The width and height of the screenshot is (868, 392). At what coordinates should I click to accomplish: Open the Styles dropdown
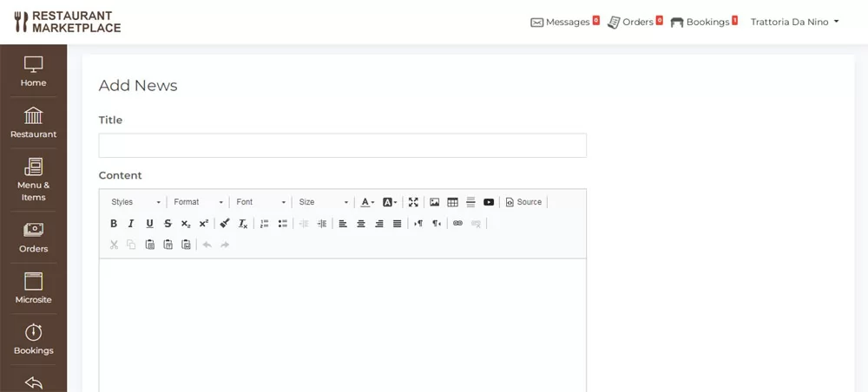tap(135, 202)
